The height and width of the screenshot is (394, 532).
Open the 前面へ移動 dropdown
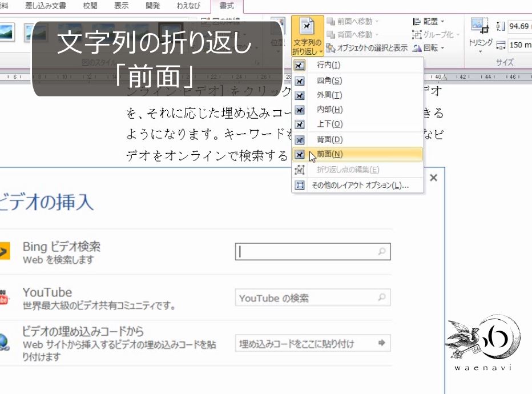pos(353,21)
